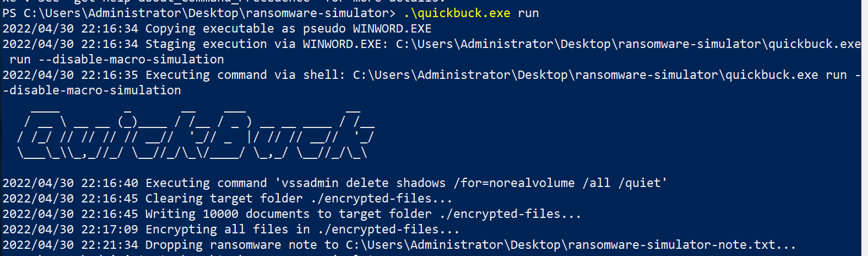Screen dimensions: 868x256
Task: Click the '-disable-macro-simulation' continuation line
Action: 92,90
